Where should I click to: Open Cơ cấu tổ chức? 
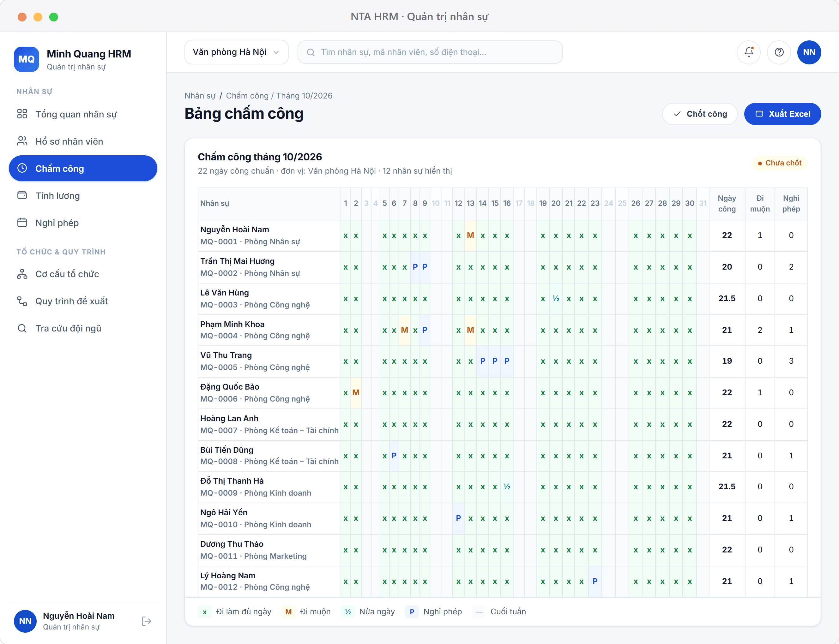(83, 274)
